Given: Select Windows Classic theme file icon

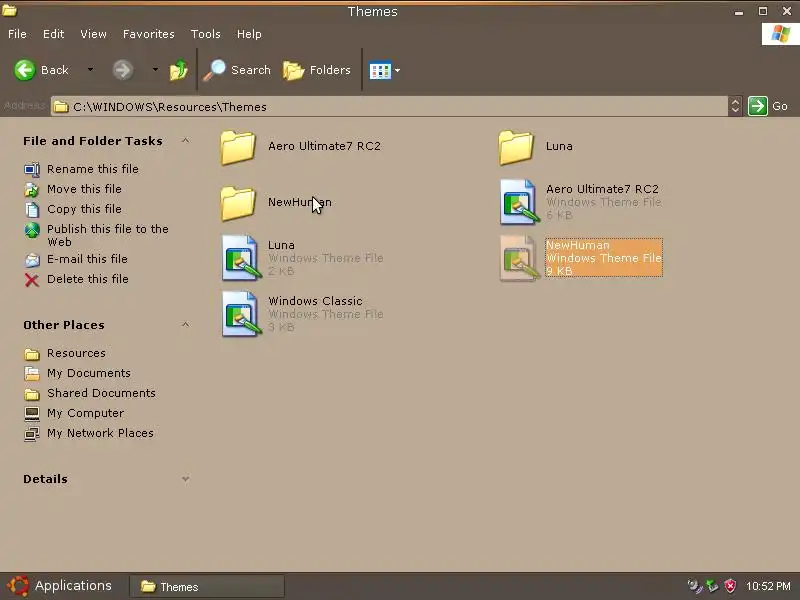Looking at the screenshot, I should pyautogui.click(x=241, y=314).
